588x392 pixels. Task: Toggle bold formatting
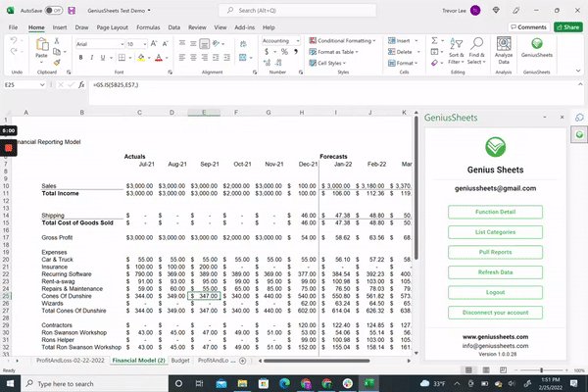click(80, 58)
